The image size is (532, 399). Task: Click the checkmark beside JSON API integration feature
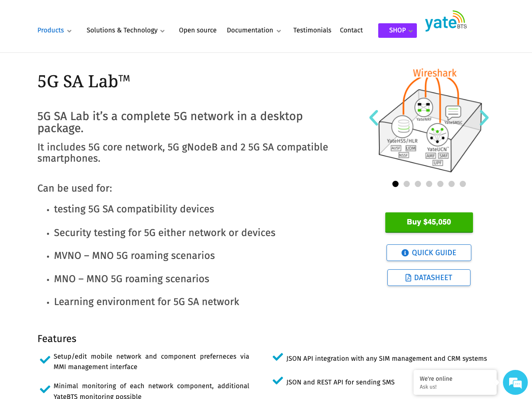click(x=277, y=357)
